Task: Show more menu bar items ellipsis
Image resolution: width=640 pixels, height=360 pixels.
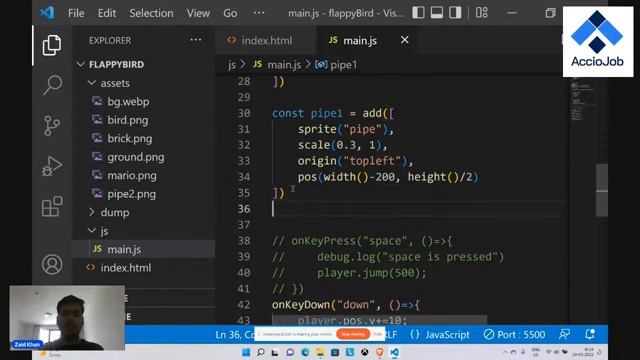Action: point(259,13)
